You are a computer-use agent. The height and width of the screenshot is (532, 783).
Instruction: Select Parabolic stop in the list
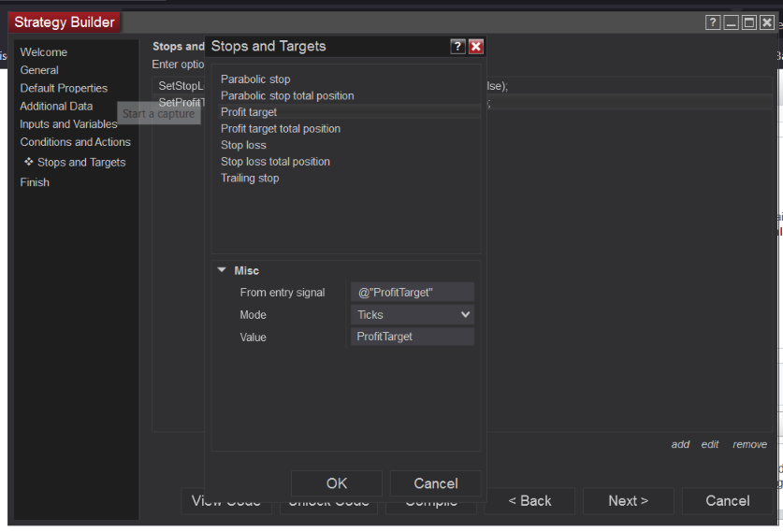255,79
